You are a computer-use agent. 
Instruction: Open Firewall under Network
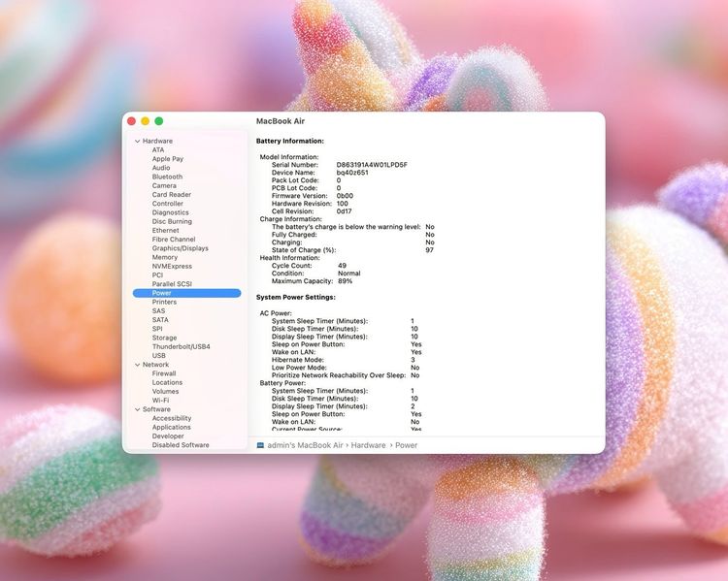pyautogui.click(x=164, y=373)
